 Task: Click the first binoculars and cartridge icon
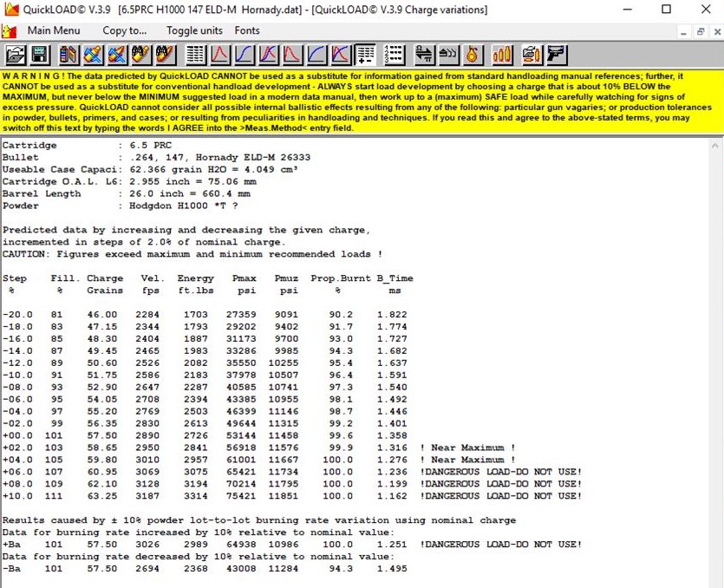coord(140,55)
